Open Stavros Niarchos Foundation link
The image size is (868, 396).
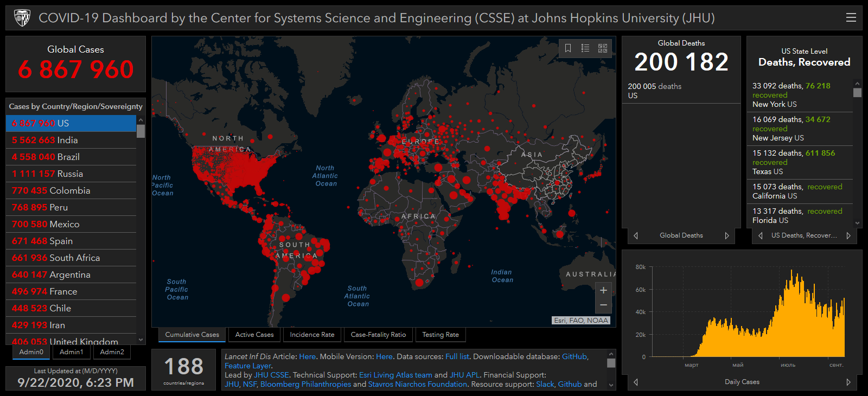(418, 384)
